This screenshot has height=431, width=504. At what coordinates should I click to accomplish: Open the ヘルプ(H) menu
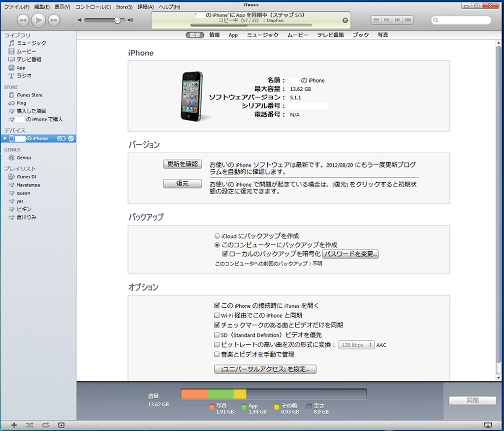click(169, 7)
